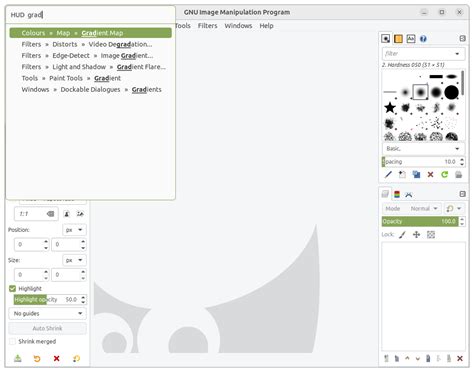Select the black star brush
Viewport: 474px width, 372px height.
click(389, 108)
